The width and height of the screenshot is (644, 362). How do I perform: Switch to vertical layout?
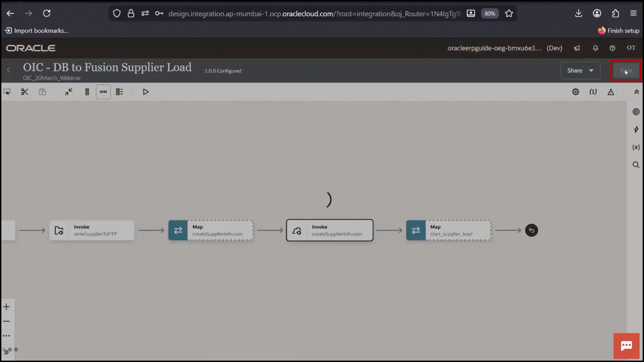pyautogui.click(x=87, y=92)
